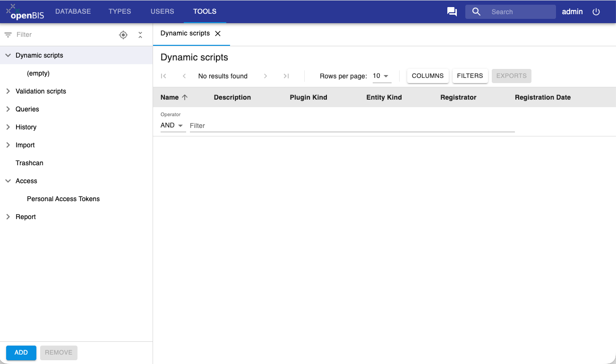Close the Dynamic scripts tab
616x364 pixels.
pyautogui.click(x=218, y=34)
